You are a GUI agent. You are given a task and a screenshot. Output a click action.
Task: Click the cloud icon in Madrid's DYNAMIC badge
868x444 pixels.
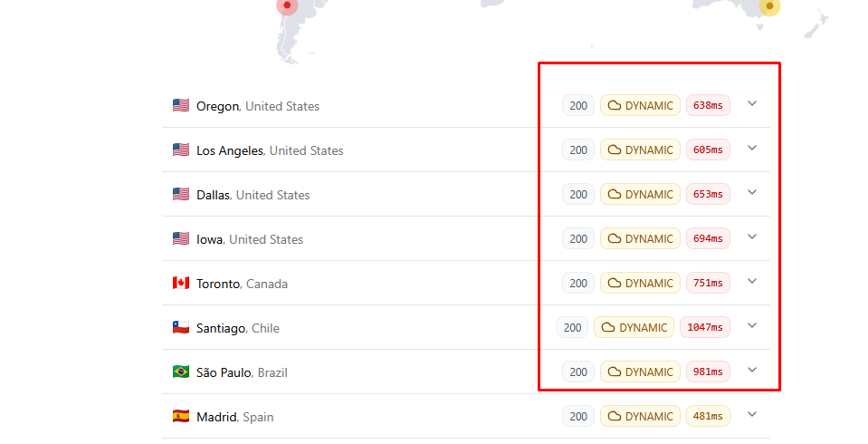[615, 417]
